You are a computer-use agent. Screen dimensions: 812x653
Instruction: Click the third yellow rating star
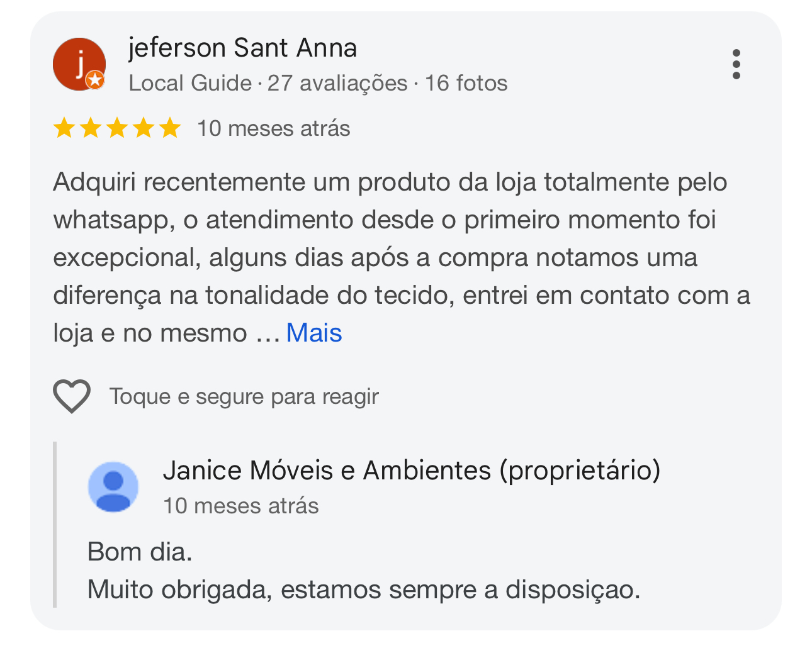(117, 128)
